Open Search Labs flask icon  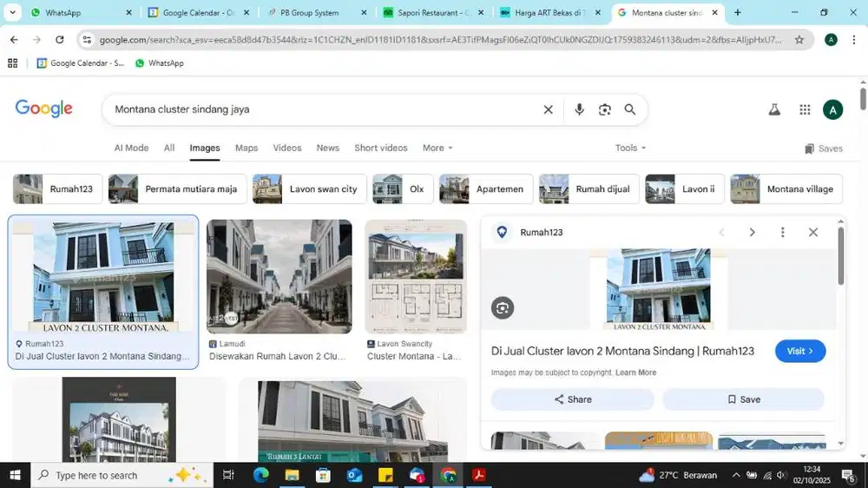[x=774, y=109]
